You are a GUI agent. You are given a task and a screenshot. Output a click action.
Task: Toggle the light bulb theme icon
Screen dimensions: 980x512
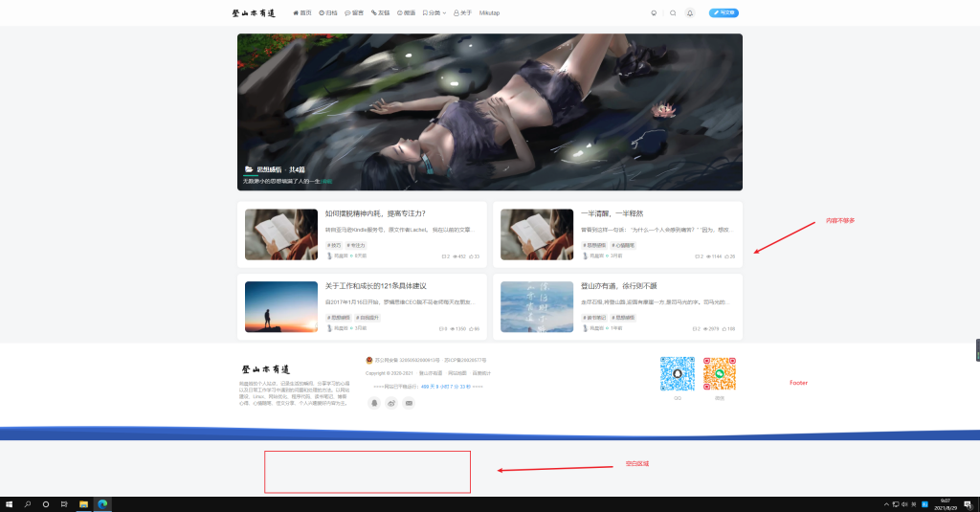point(654,12)
